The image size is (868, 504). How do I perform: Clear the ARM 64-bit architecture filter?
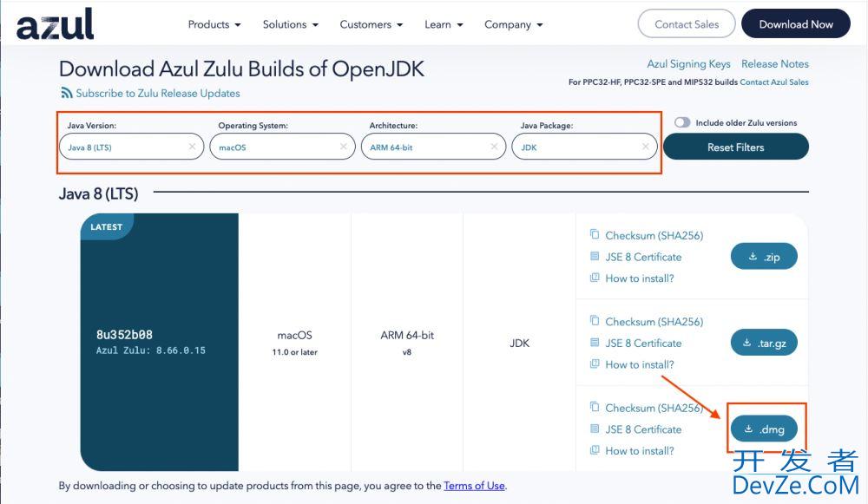(495, 147)
